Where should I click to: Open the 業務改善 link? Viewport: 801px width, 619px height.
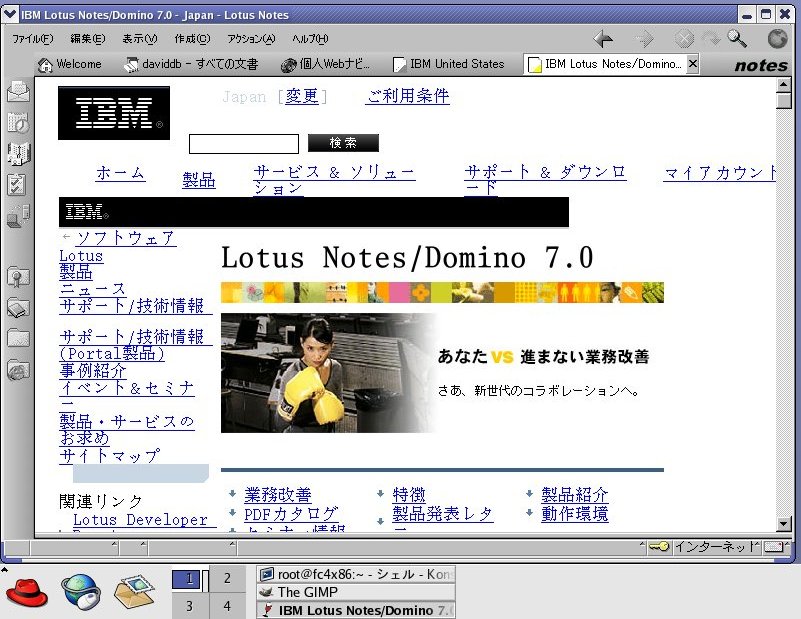tap(277, 495)
